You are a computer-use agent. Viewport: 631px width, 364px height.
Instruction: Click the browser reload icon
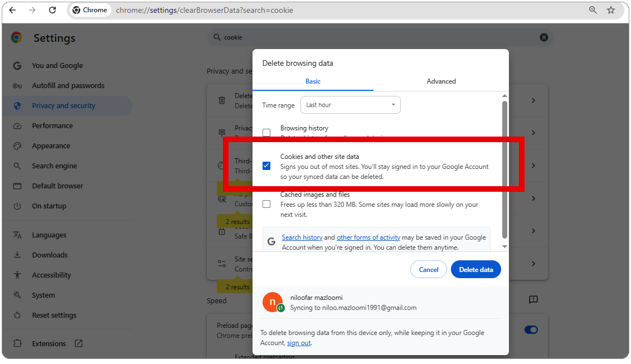[52, 10]
